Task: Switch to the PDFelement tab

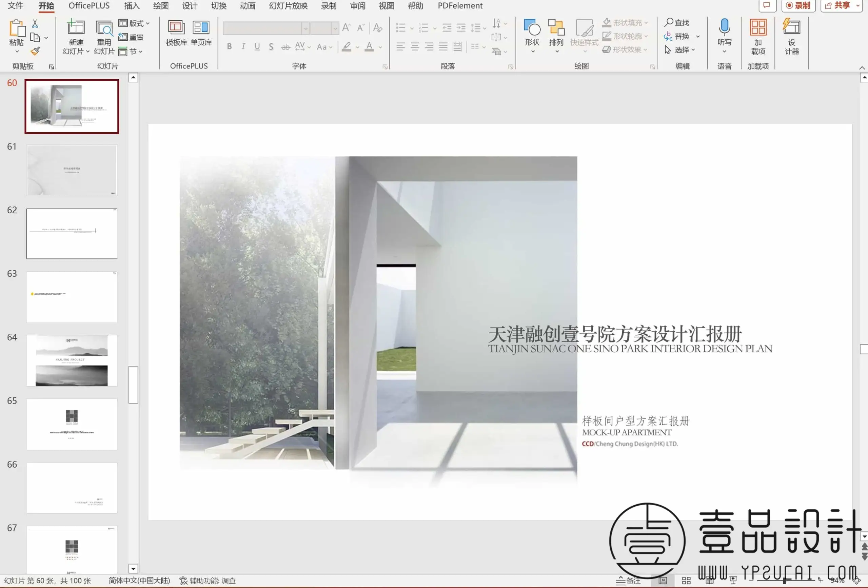Action: [x=460, y=6]
